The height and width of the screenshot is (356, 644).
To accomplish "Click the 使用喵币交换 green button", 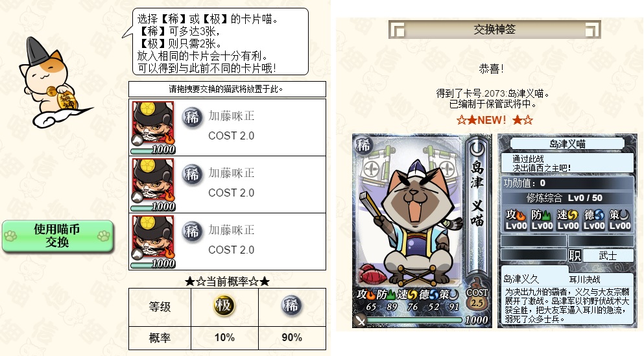I will [x=58, y=235].
